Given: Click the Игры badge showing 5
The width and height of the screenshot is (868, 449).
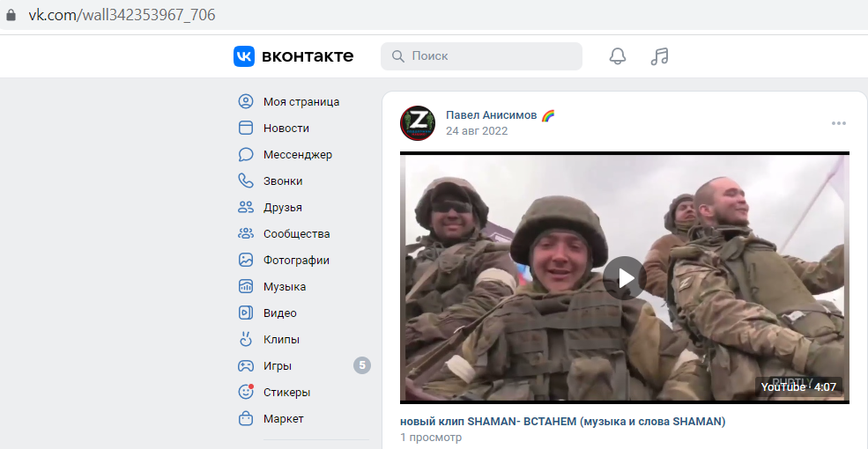Looking at the screenshot, I should tap(362, 365).
